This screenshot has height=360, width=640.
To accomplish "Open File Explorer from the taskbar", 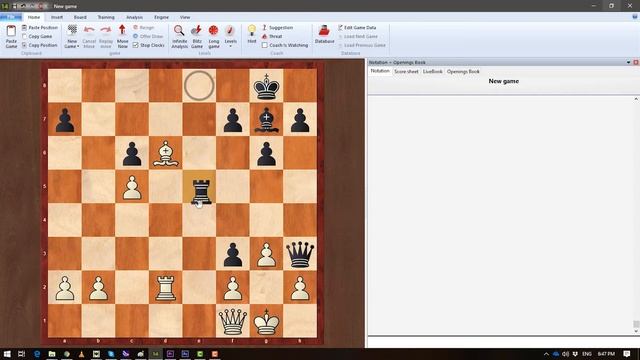I will (52, 354).
